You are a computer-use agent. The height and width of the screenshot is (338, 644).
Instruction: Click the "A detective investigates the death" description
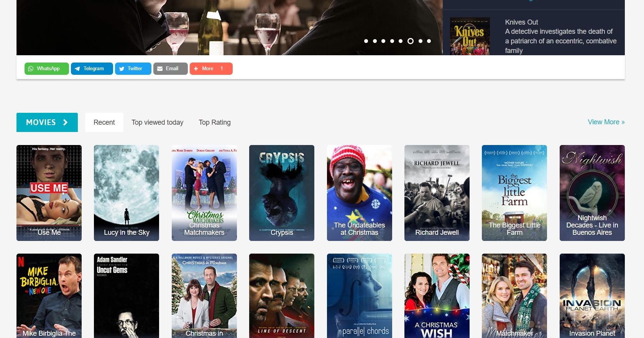coord(561,41)
